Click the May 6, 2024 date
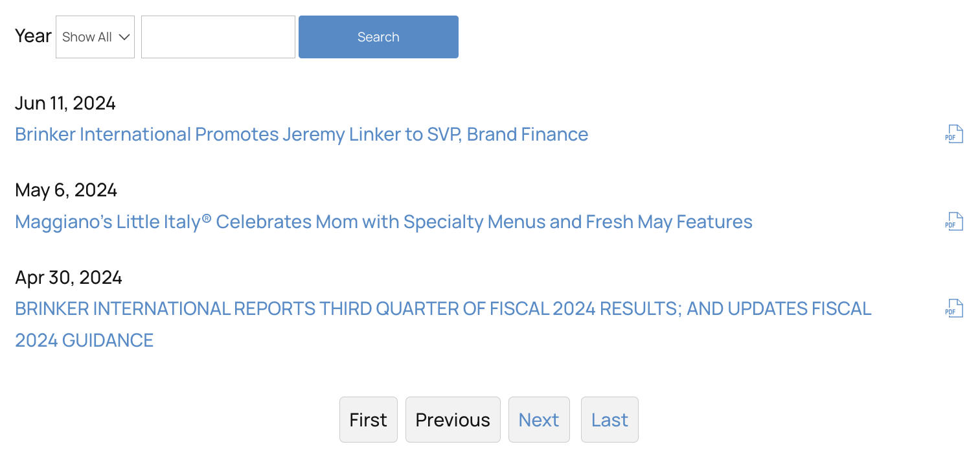Image resolution: width=980 pixels, height=475 pixels. click(x=66, y=190)
